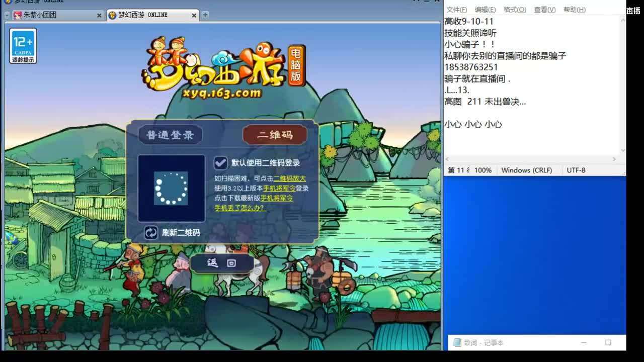Open the 格式(O) menu in Notepad
This screenshot has height=362, width=644.
click(515, 10)
